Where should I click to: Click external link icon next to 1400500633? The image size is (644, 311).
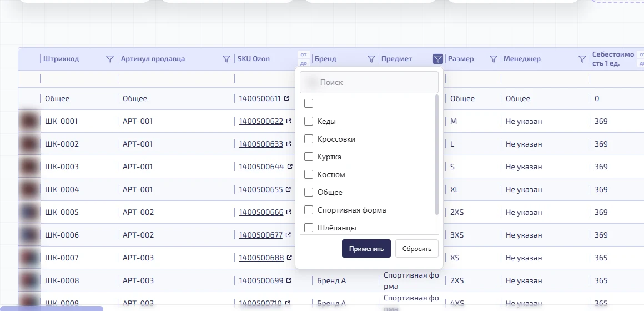click(289, 144)
